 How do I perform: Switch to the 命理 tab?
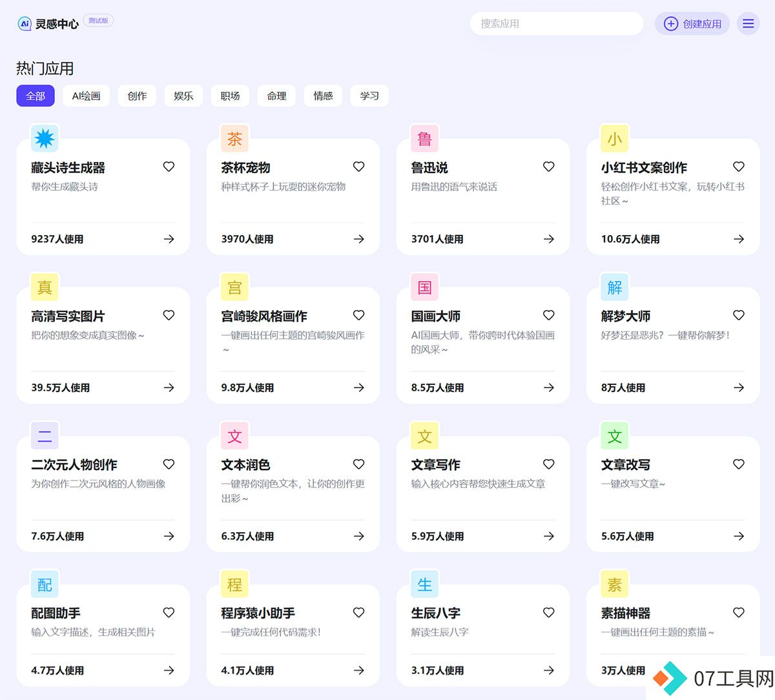click(276, 96)
